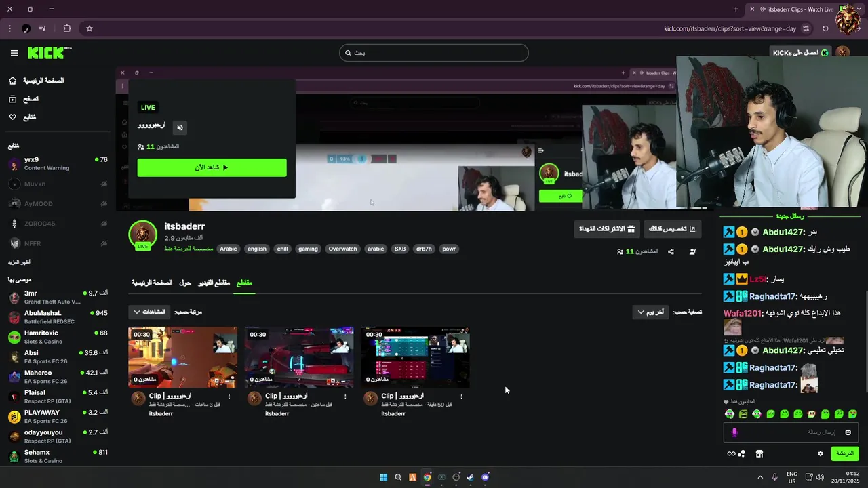Viewport: 868px width, 488px height.
Task: Open Sehamx recommended channel
Action: [x=58, y=456]
